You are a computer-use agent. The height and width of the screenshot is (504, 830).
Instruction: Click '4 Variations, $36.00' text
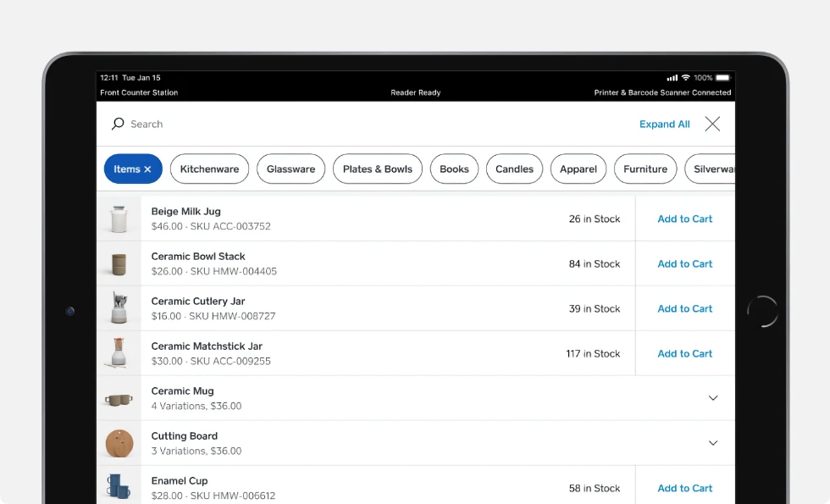coord(196,406)
